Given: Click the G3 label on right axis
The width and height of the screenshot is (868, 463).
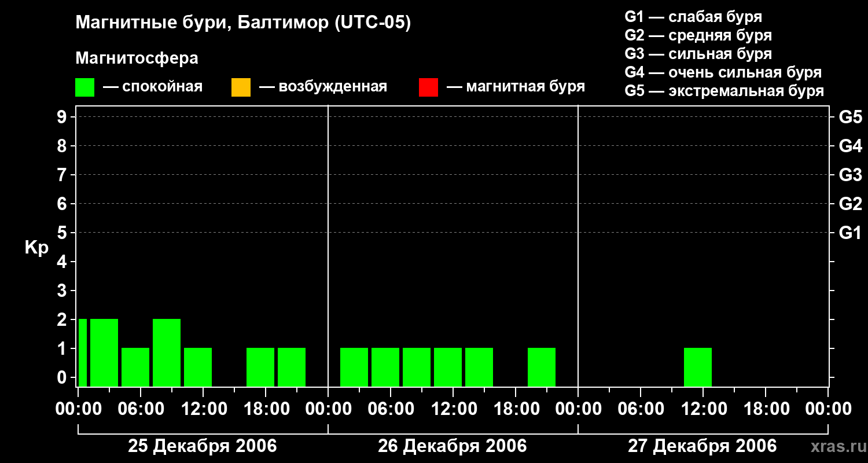Looking at the screenshot, I should click(851, 175).
